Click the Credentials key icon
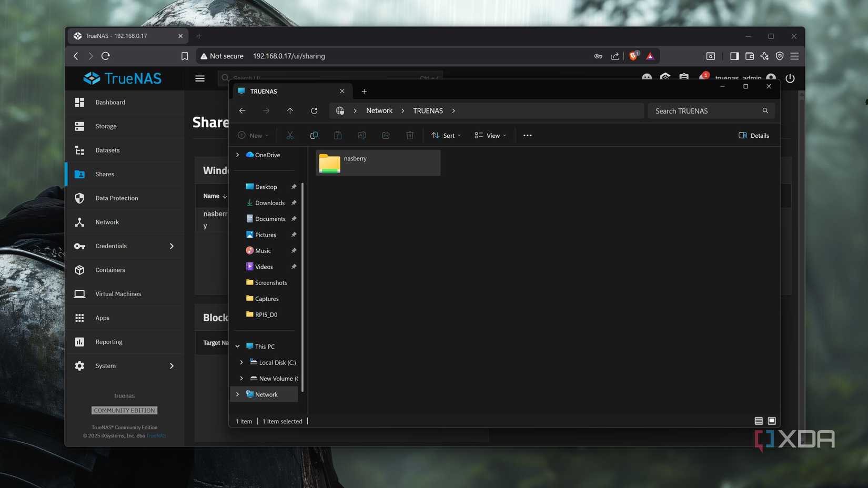 click(x=79, y=246)
